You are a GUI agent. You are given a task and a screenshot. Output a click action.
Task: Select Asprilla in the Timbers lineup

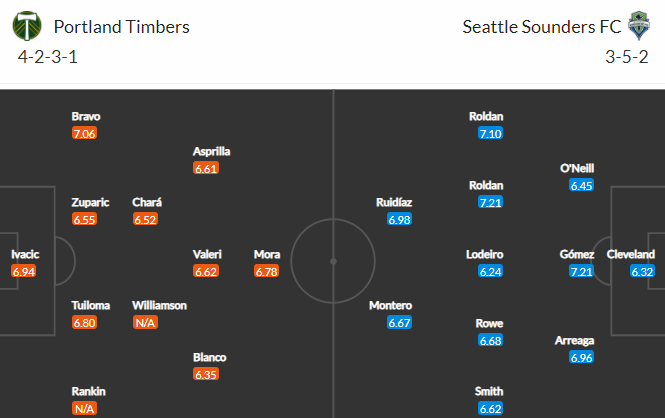[x=212, y=151]
